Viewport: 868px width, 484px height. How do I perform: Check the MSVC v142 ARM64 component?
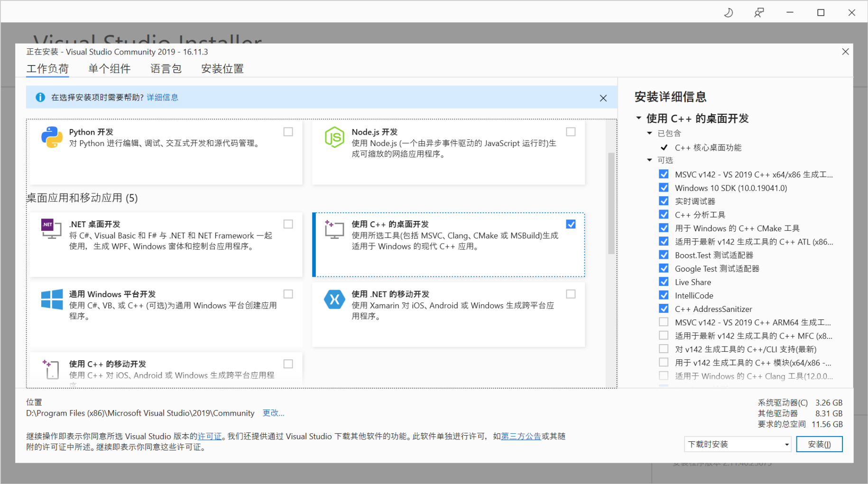pos(664,322)
